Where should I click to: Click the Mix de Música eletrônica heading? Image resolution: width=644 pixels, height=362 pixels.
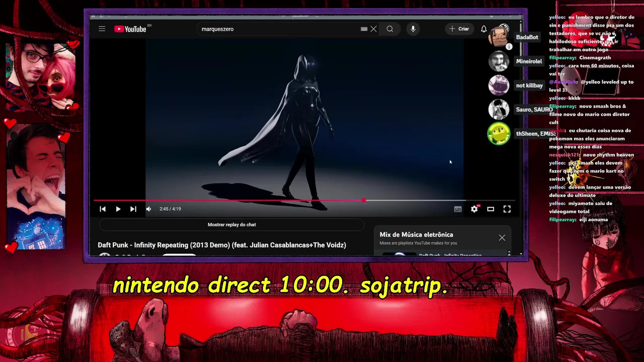tap(416, 235)
